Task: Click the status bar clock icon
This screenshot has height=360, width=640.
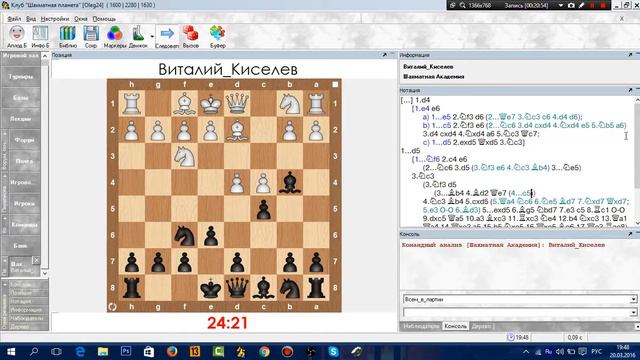Action: pyautogui.click(x=511, y=337)
